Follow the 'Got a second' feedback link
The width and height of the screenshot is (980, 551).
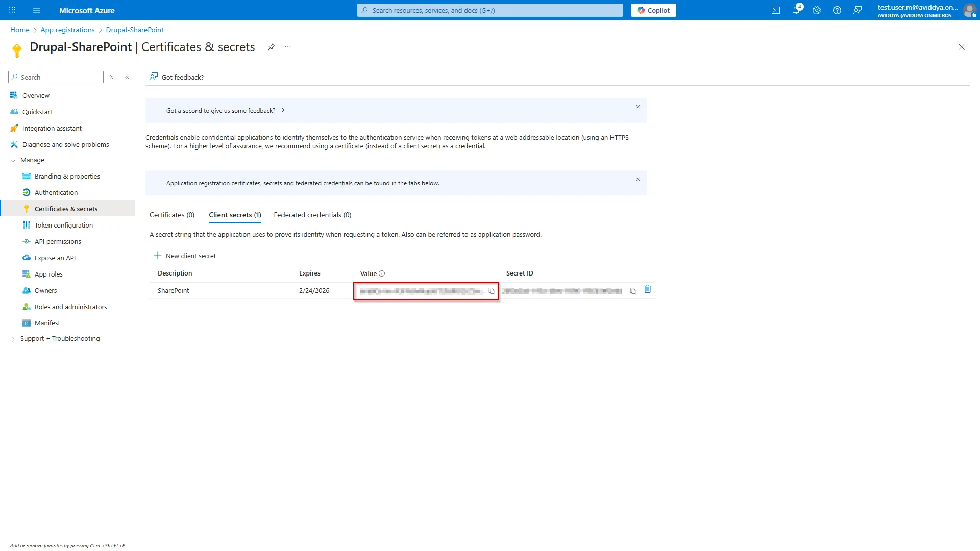(x=225, y=110)
